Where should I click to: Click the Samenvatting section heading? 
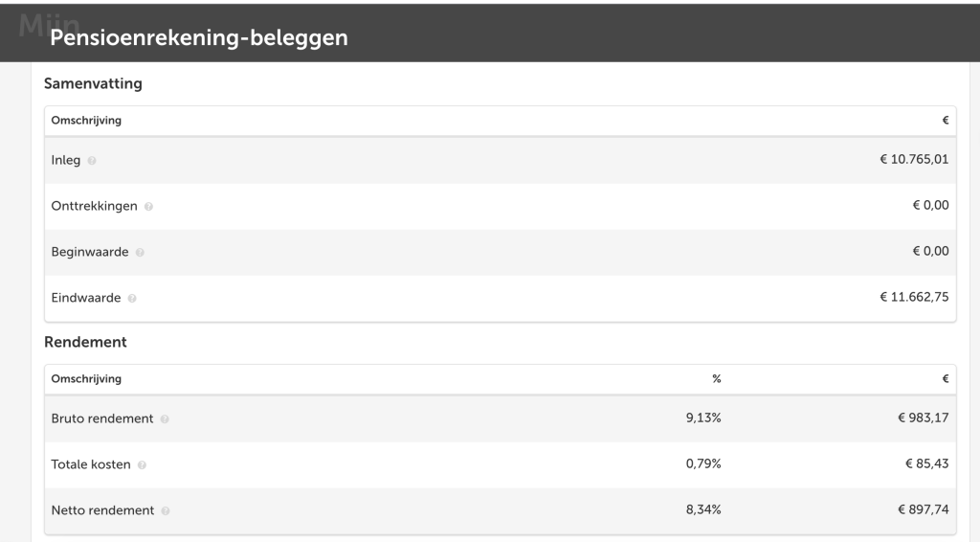coord(93,83)
